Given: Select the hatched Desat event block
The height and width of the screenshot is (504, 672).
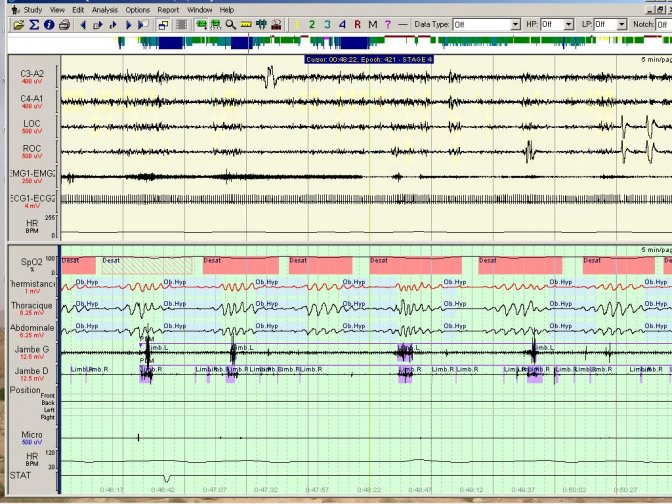Looking at the screenshot, I should point(147,266).
